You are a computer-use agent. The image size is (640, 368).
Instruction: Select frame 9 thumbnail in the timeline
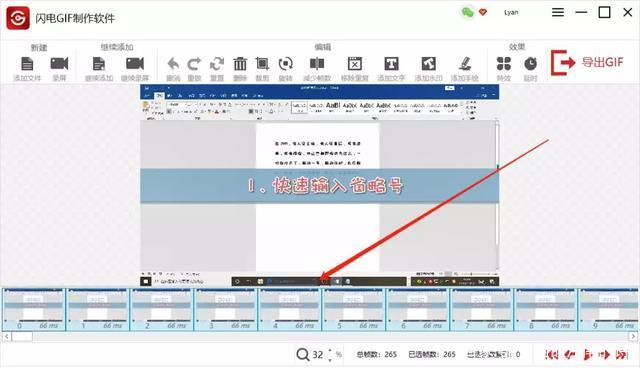(609, 310)
